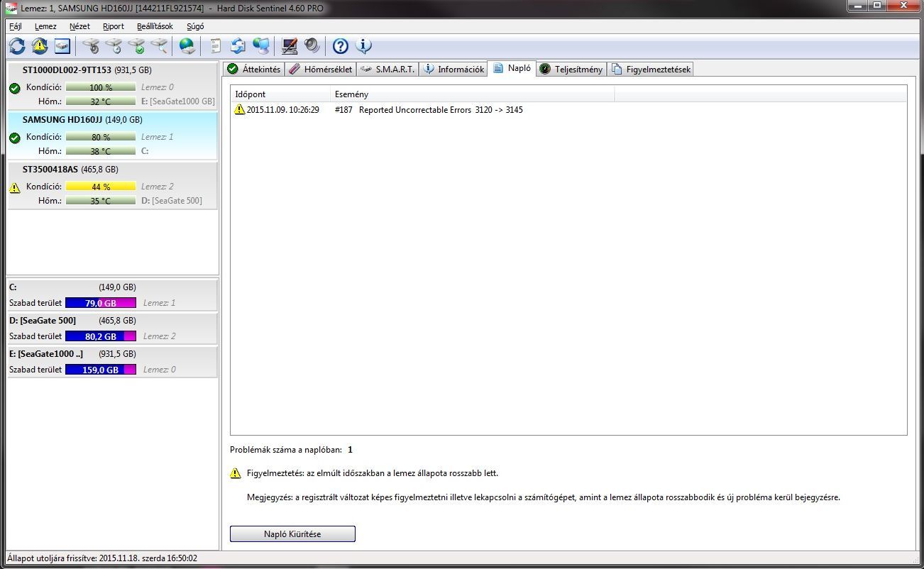Screen dimensions: 924x569
Task: Click the speaker sound toolbar icon
Action: pos(312,46)
